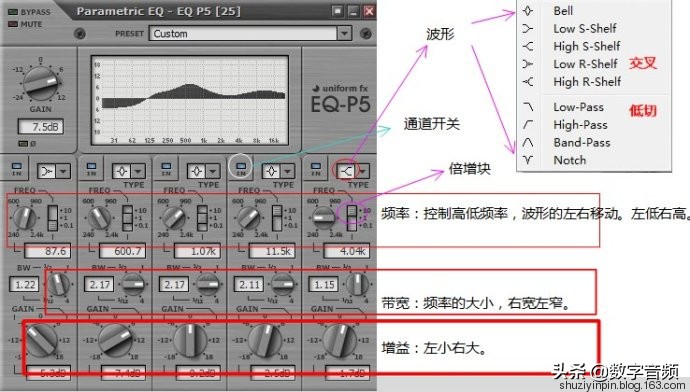The height and width of the screenshot is (392, 690).
Task: Click the frequency value field showing 87.6
Action: point(48,251)
